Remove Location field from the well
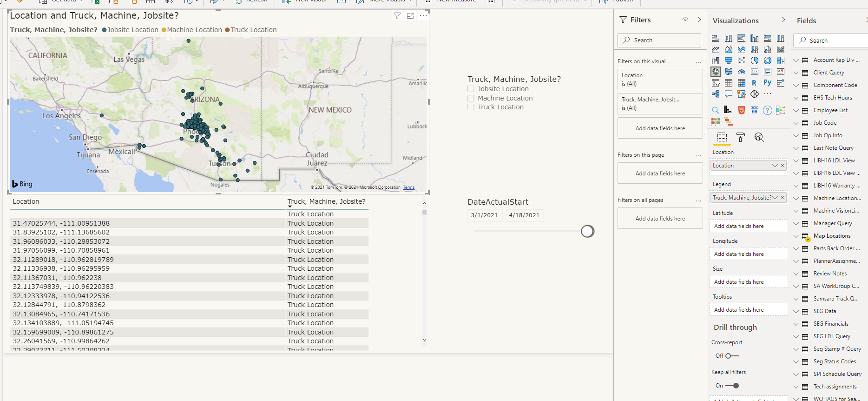This screenshot has height=401, width=868. [x=783, y=166]
